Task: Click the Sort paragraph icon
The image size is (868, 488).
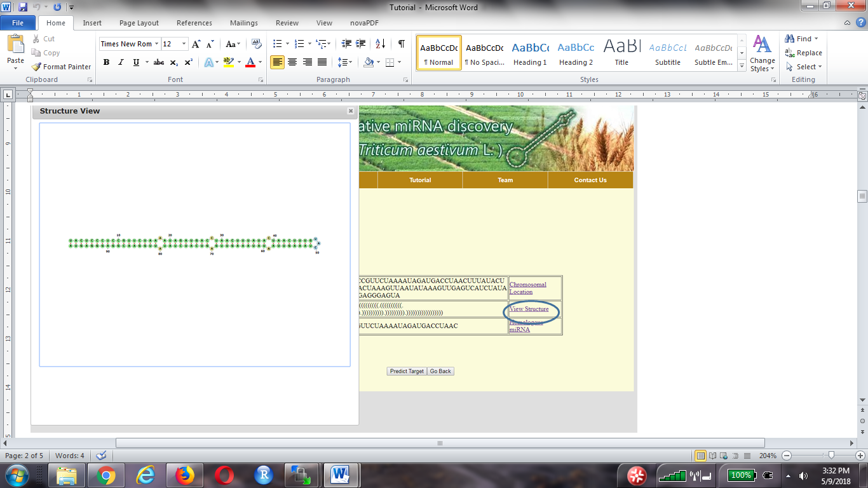Action: coord(380,44)
